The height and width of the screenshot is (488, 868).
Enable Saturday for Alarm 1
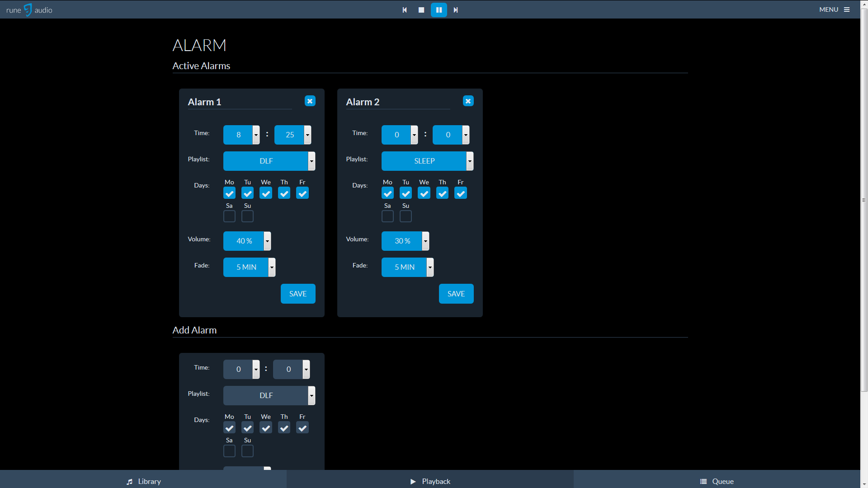[229, 216]
